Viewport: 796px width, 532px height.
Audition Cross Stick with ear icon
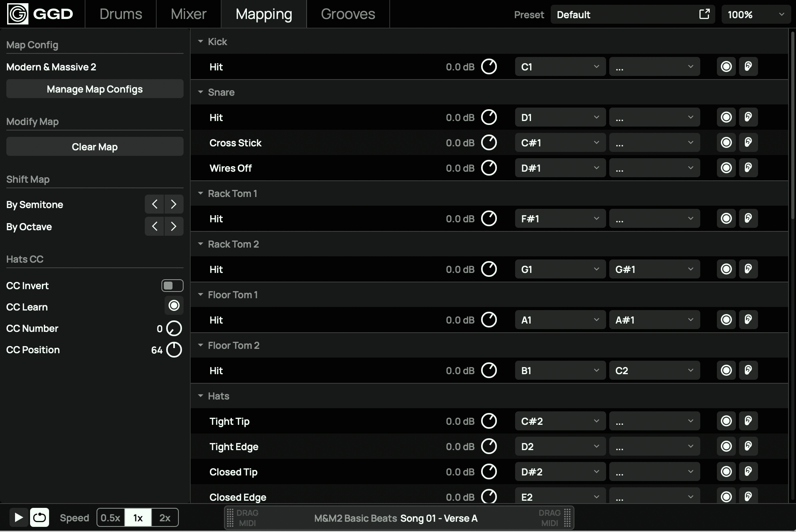(748, 142)
